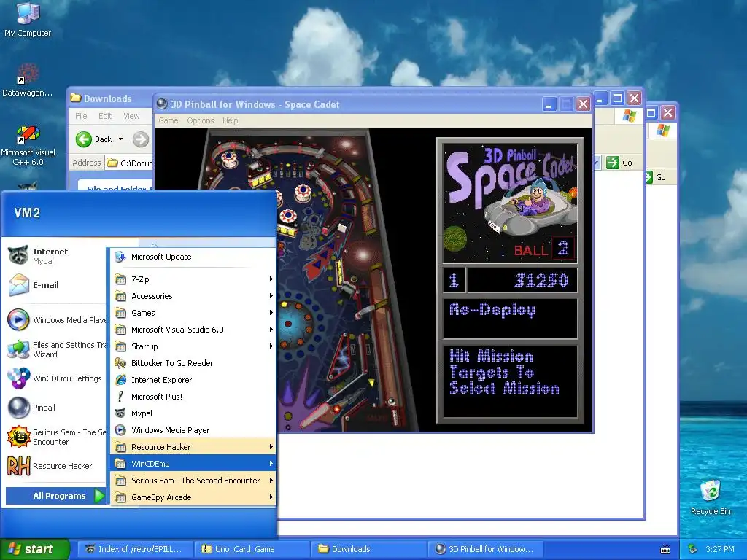Viewport: 747px width, 560px height.
Task: Switch to Downloads taskbar button
Action: coord(368,549)
